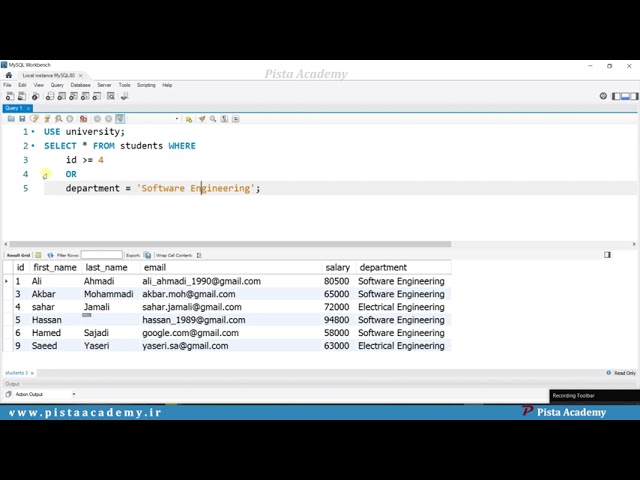The width and height of the screenshot is (640, 480).
Task: Click the Create new schema icon
Action: click(x=50, y=96)
